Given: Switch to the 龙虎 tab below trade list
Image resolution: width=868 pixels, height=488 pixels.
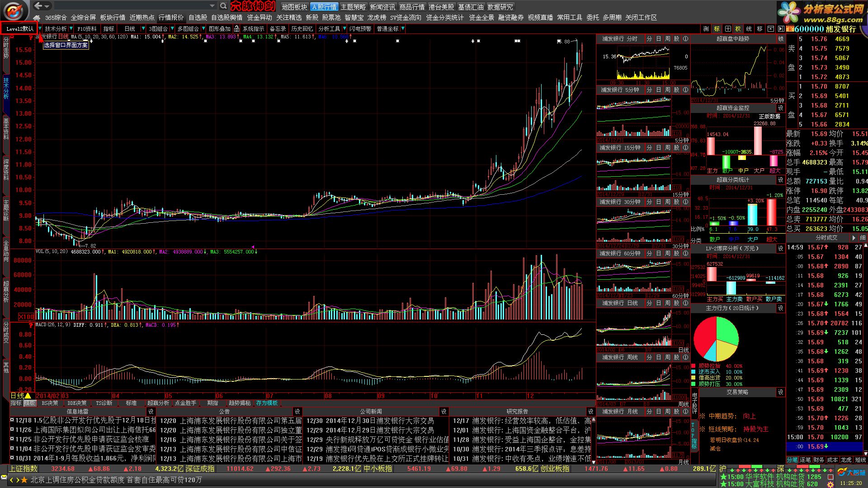Looking at the screenshot, I should coord(846,460).
